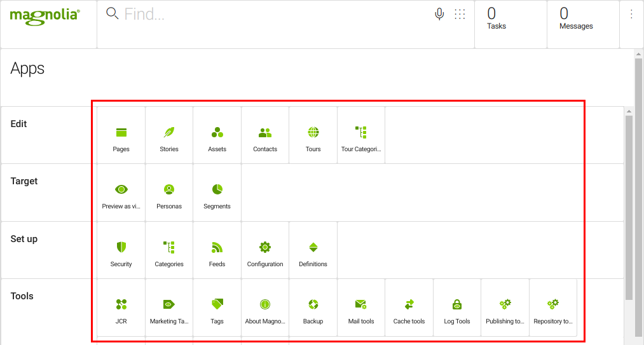Open the Configuration app
644x345 pixels.
265,250
